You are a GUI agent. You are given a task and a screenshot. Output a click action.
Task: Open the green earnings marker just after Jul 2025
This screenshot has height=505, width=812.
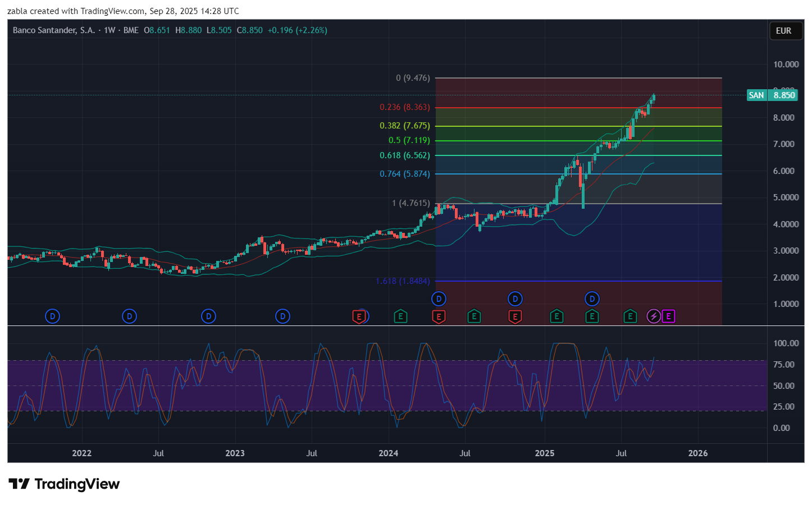(x=630, y=317)
